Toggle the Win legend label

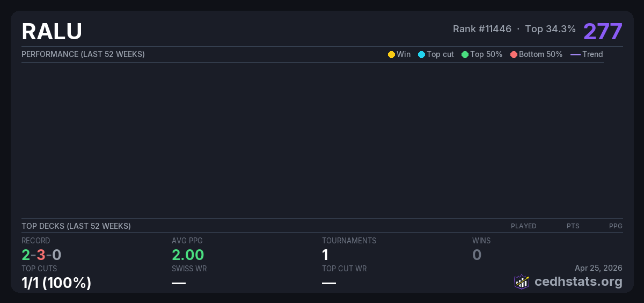coord(404,54)
